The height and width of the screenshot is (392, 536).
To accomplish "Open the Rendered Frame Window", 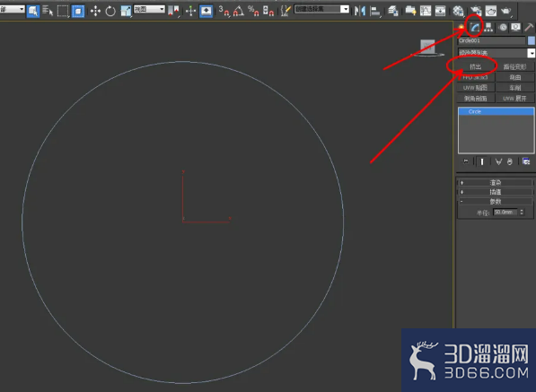I will pos(491,11).
